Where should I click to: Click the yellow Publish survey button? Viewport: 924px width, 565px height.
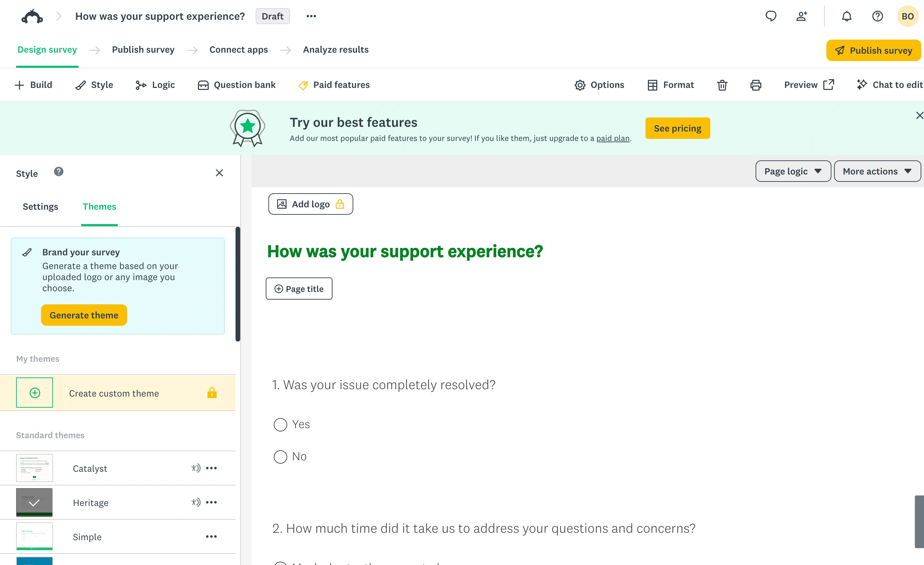(x=873, y=50)
